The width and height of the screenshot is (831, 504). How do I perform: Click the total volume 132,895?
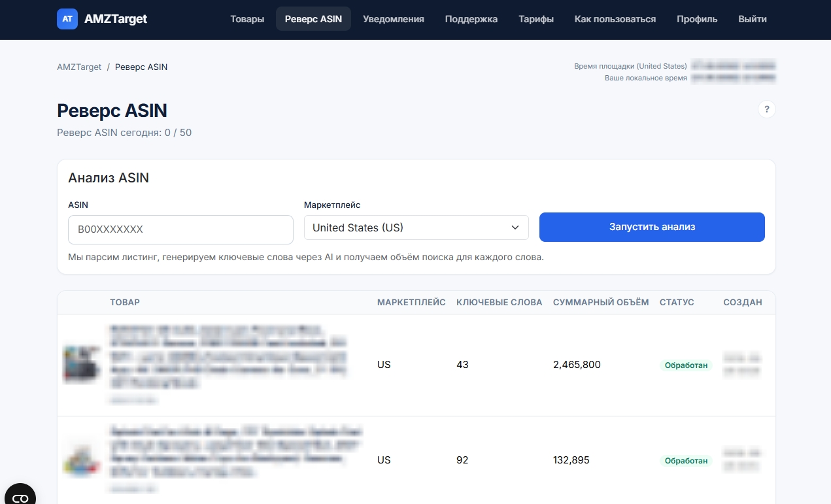tap(571, 460)
